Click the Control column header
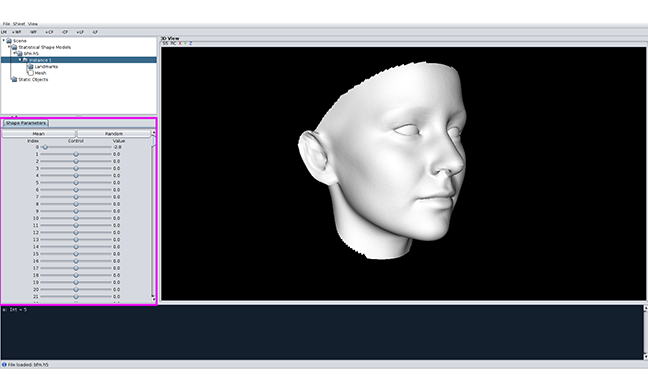The height and width of the screenshot is (390, 648). click(x=76, y=141)
